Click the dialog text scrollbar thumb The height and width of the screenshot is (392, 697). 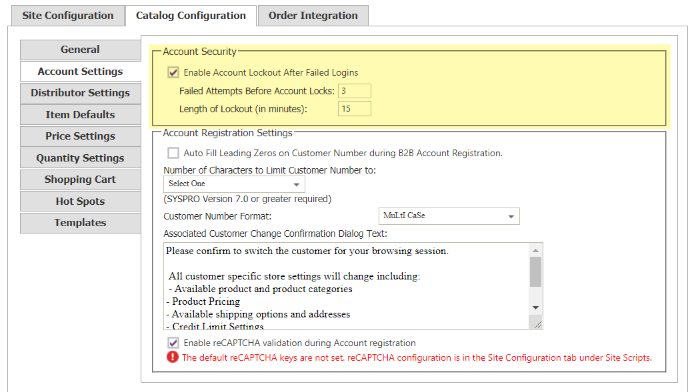click(536, 272)
